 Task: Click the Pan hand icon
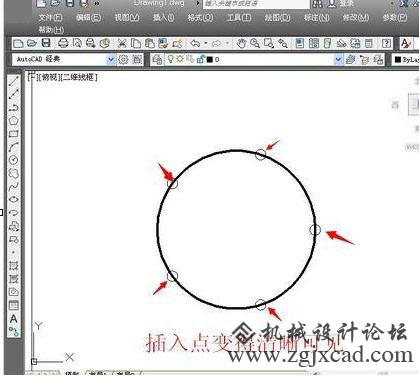241,43
